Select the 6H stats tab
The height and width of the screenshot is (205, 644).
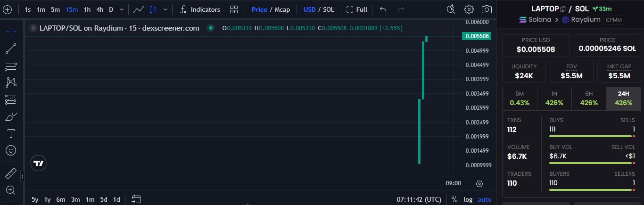click(589, 98)
